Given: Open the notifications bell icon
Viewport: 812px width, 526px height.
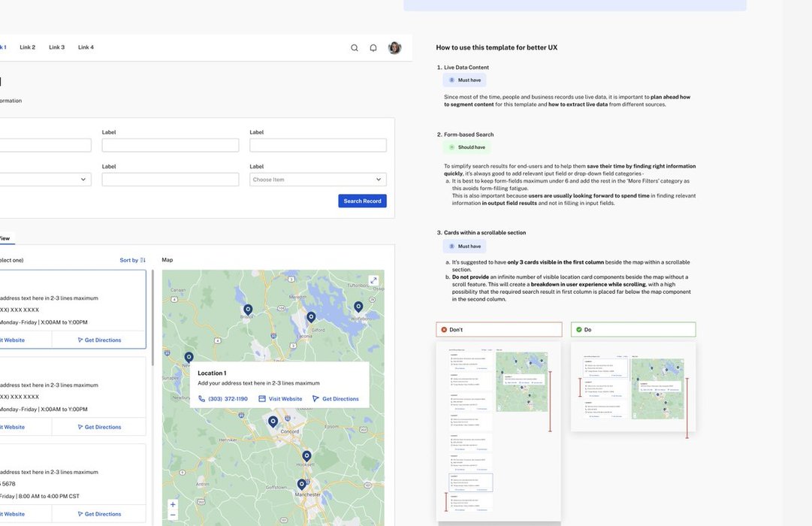Looking at the screenshot, I should pyautogui.click(x=373, y=48).
